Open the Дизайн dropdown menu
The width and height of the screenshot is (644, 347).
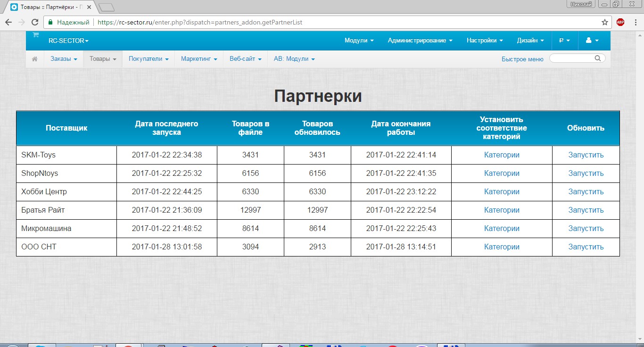tap(530, 41)
